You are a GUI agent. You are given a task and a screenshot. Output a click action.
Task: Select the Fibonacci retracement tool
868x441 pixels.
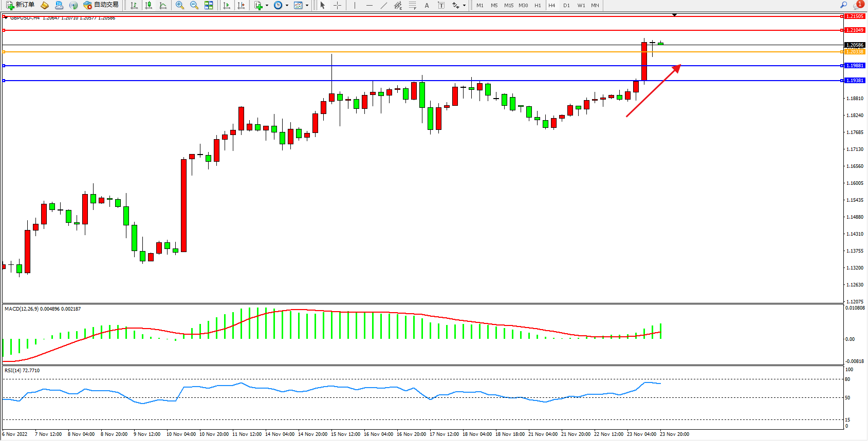click(413, 5)
